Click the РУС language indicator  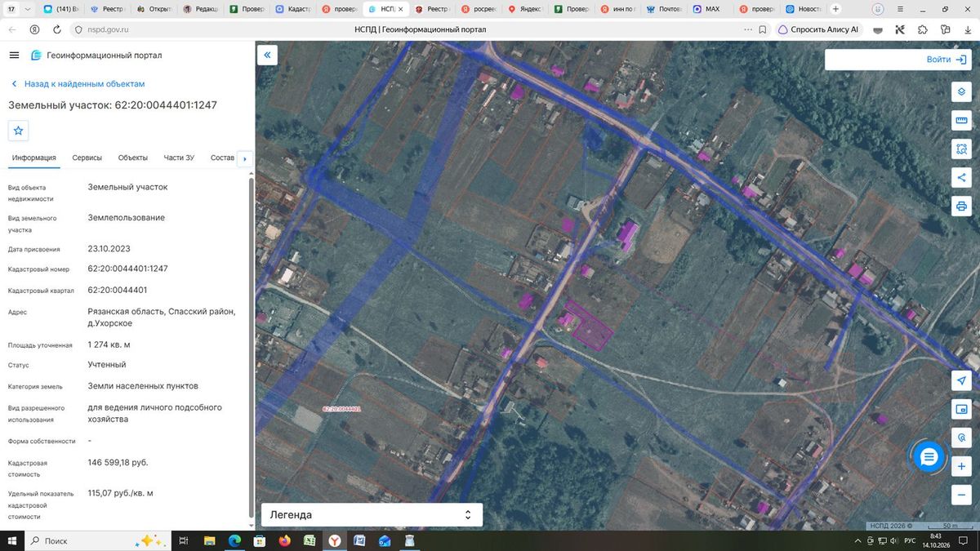(910, 540)
